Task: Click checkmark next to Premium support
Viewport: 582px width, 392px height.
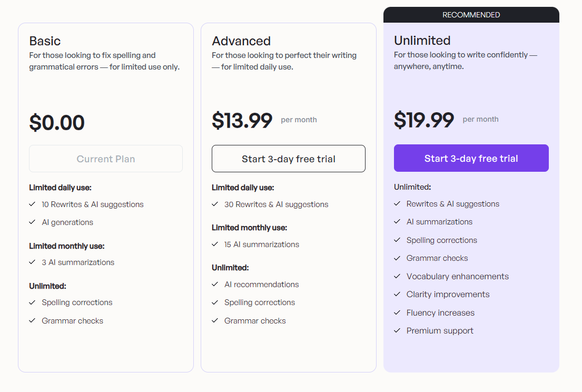Action: [x=397, y=330]
